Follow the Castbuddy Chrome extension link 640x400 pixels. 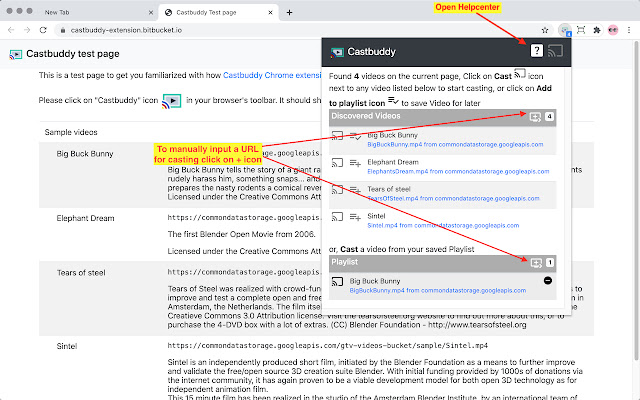pos(272,75)
